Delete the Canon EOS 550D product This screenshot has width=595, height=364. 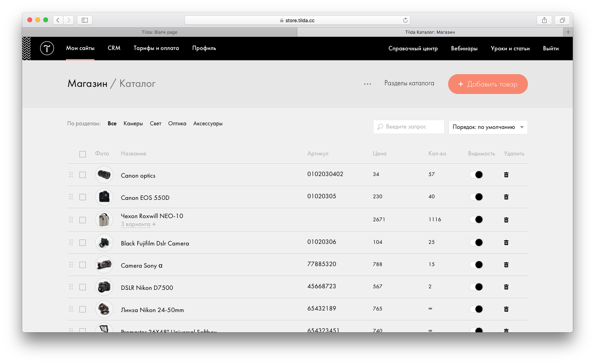(506, 197)
